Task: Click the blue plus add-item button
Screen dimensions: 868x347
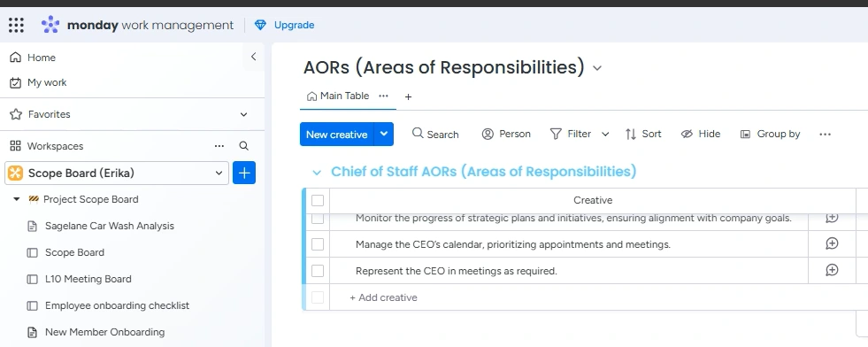Action: [244, 173]
